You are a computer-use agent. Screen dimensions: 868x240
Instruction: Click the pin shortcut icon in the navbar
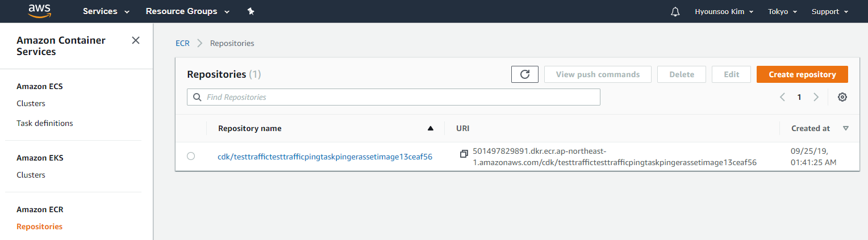coord(251,11)
